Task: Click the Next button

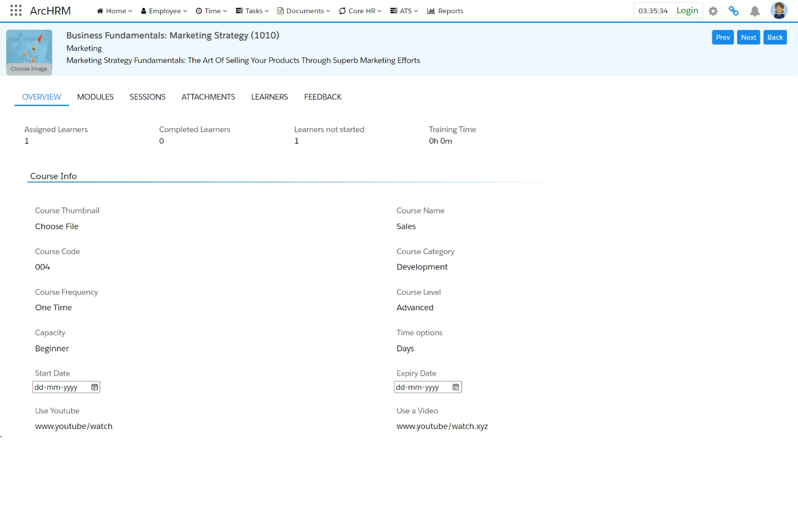Action: coord(748,37)
